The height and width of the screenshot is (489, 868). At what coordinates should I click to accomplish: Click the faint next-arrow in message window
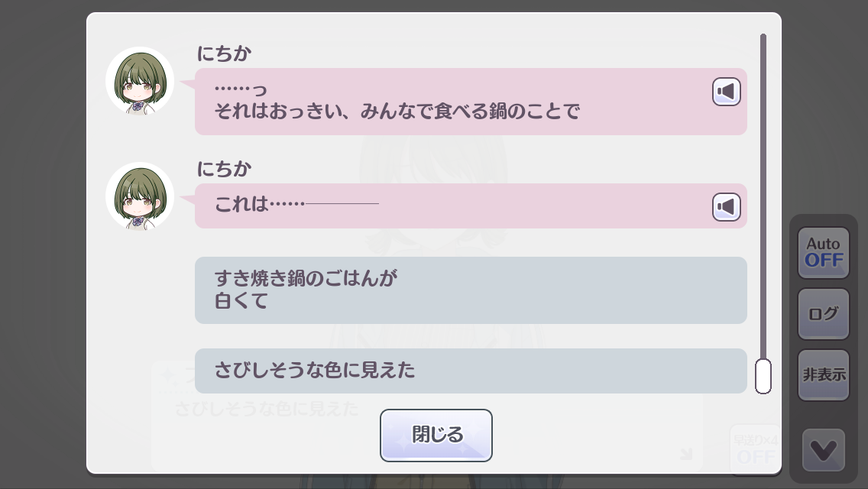(x=685, y=455)
